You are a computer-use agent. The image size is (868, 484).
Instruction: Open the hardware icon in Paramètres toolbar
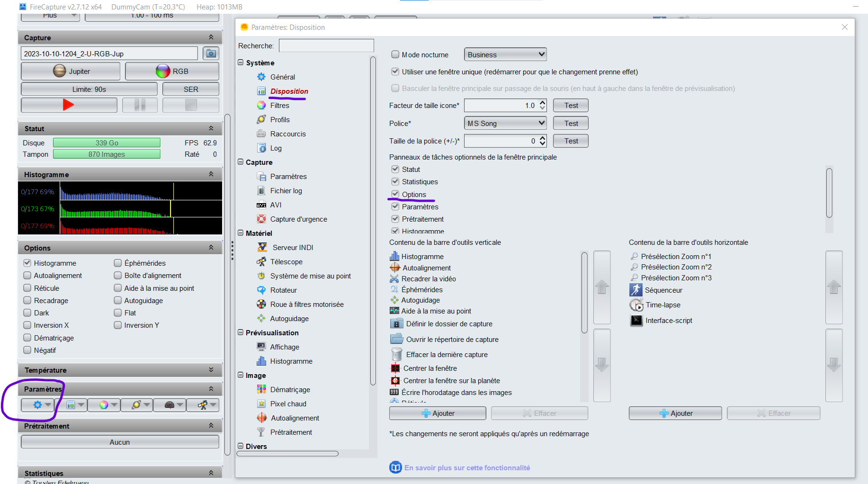170,405
